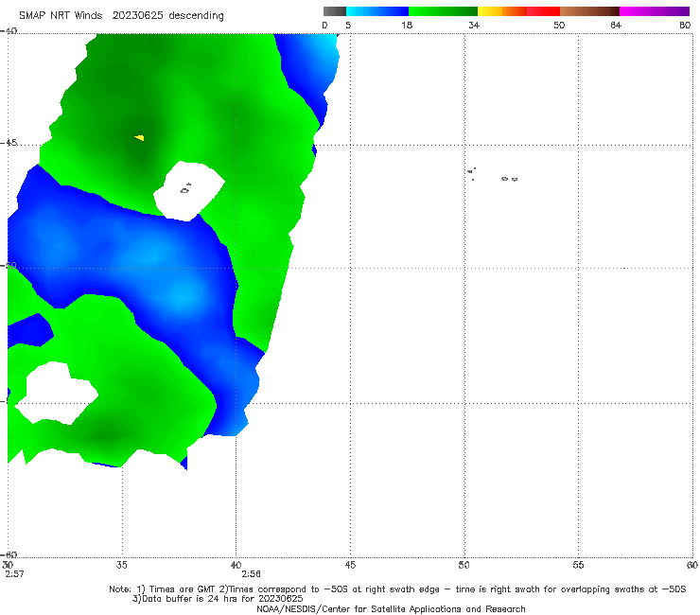Click the colorbar label "64"
This screenshot has width=700, height=615.
click(616, 25)
